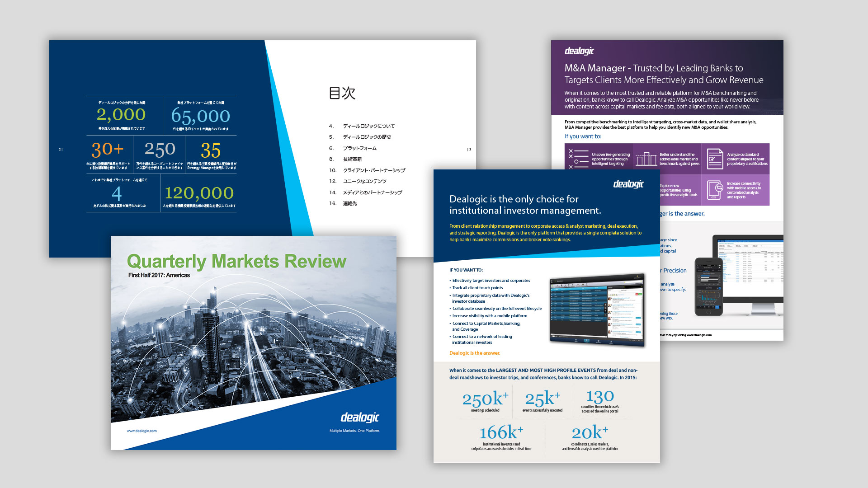This screenshot has height=488, width=868.
Task: Click the smartphone mockup on the M&A page
Action: [x=708, y=286]
